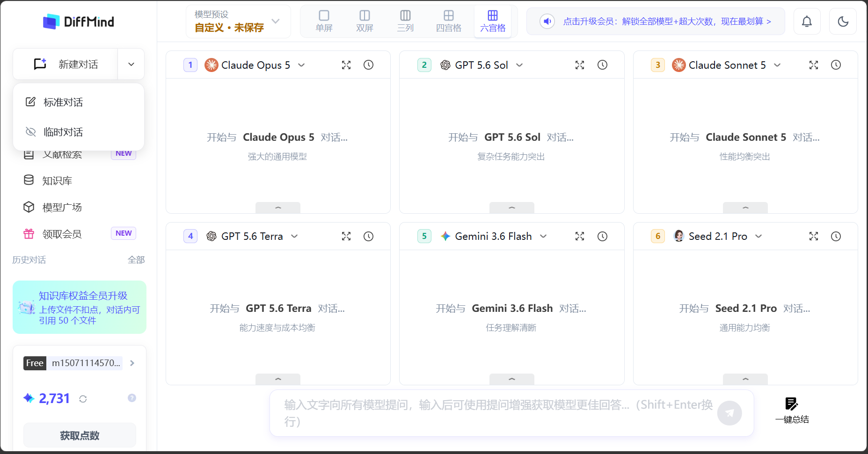Open model dropdown for Claude Sonnet 5

coord(777,65)
